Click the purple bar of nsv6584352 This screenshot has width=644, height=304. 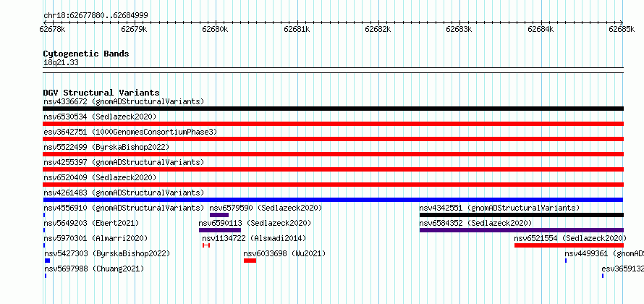[522, 230]
